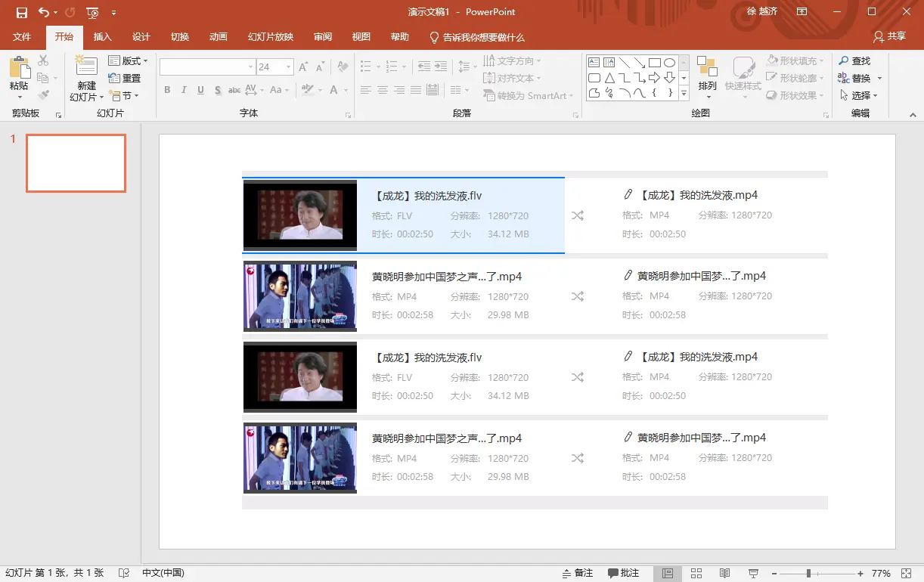Select the right arrow block shape
The image size is (924, 582).
[x=655, y=77]
